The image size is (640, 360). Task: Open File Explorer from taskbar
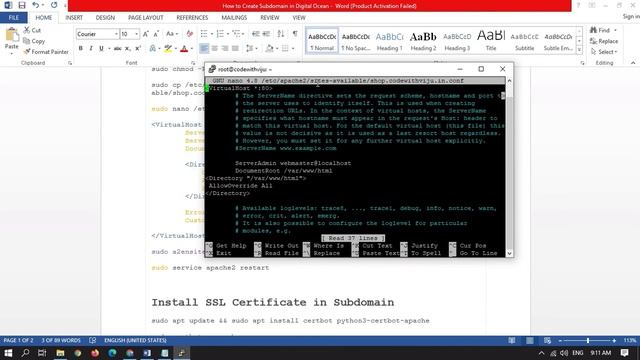click(x=60, y=353)
